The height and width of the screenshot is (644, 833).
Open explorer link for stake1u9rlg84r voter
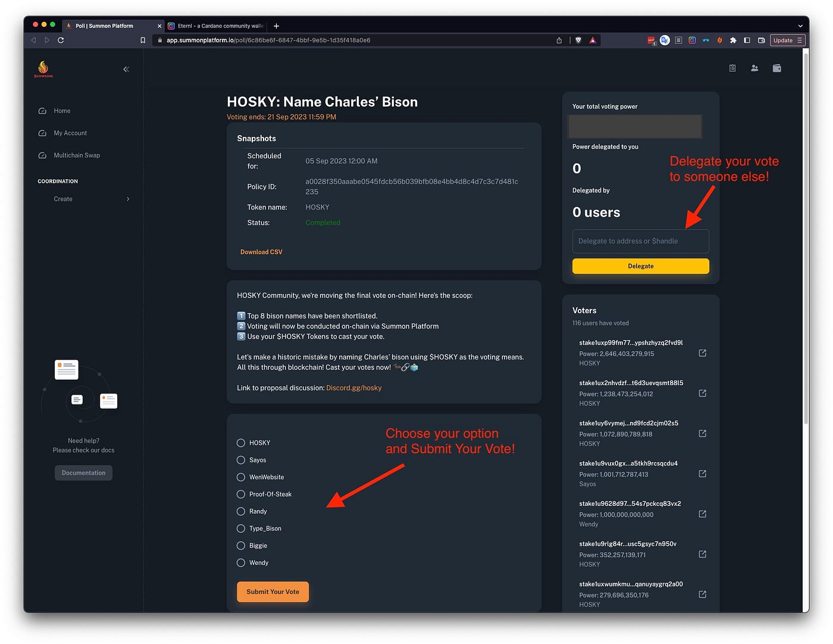(702, 554)
